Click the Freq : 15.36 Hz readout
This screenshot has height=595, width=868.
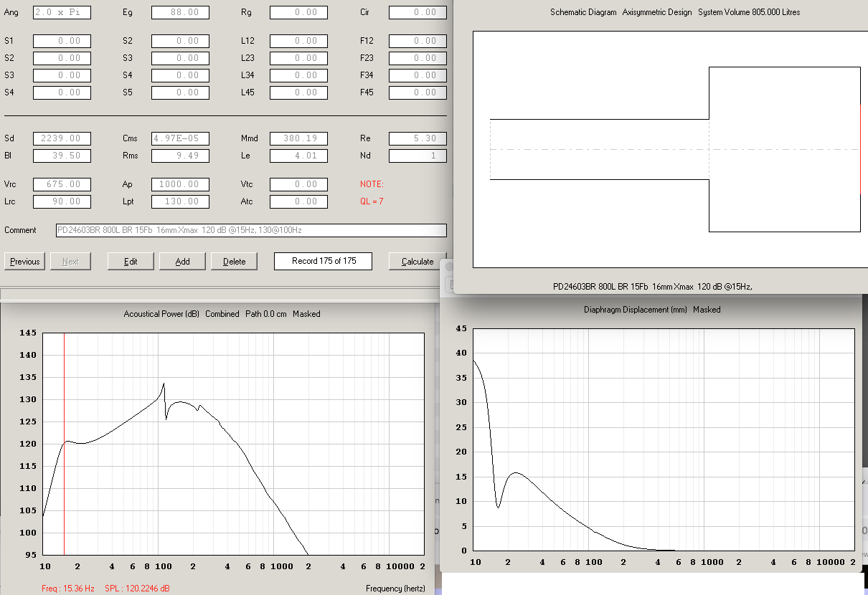[x=68, y=589]
